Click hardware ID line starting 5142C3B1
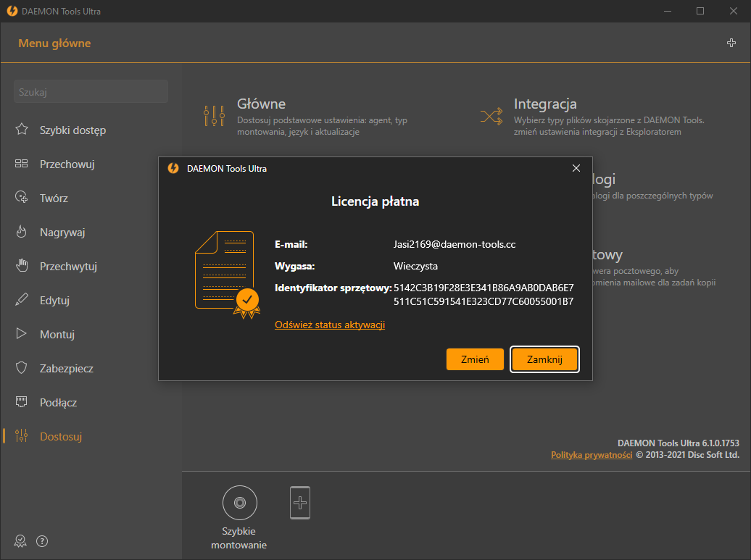Viewport: 751px width, 560px height. click(x=484, y=288)
